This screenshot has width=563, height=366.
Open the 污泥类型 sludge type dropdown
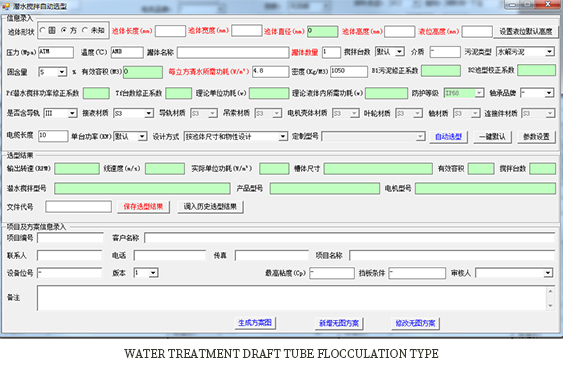click(x=525, y=52)
